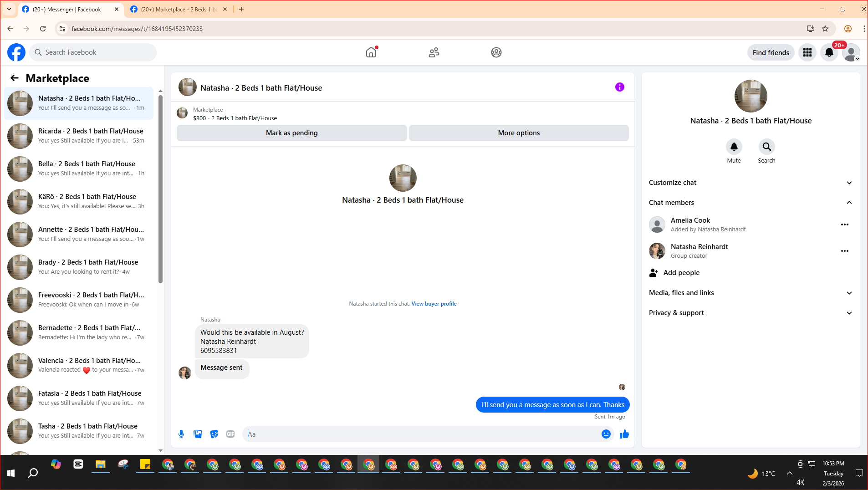Open the $800 Marketplace listing link

(x=235, y=118)
